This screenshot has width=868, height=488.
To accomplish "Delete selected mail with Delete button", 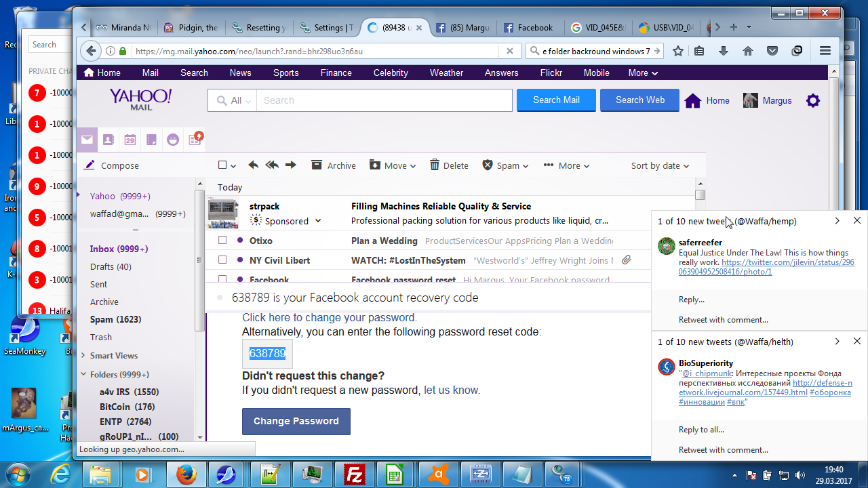I will [449, 165].
